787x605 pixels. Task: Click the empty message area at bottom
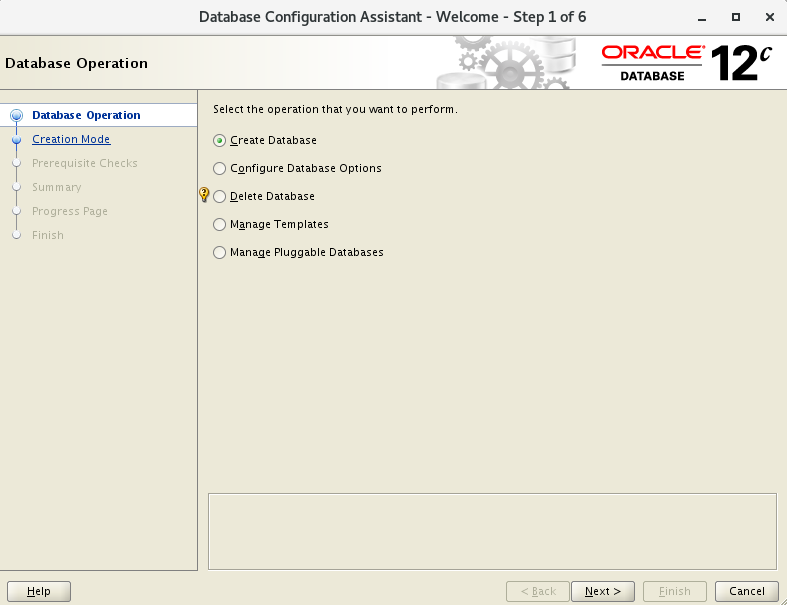click(x=492, y=531)
